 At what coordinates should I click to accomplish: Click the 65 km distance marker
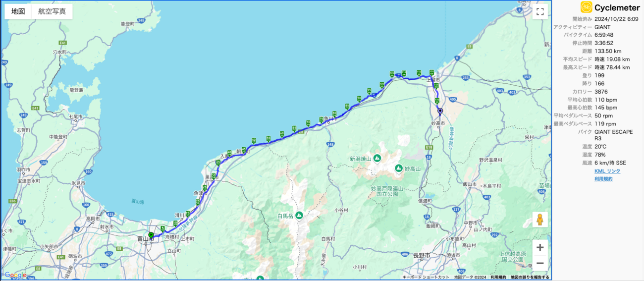tap(294, 128)
